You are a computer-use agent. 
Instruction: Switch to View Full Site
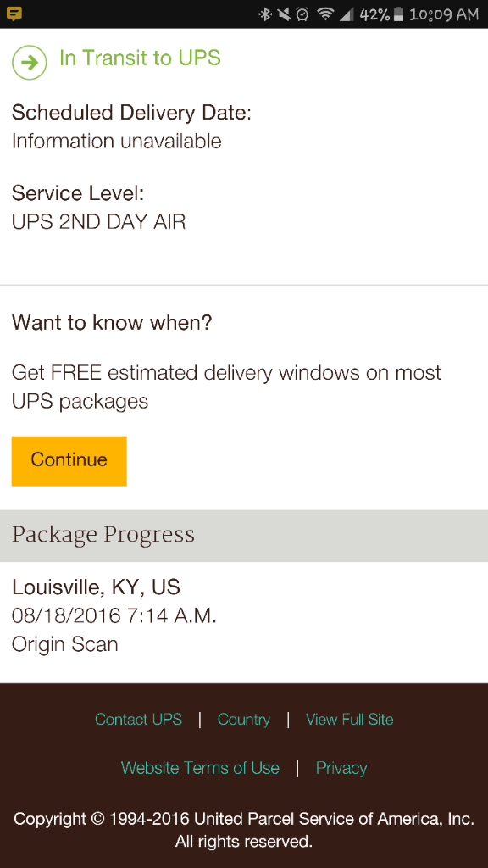[x=350, y=719]
